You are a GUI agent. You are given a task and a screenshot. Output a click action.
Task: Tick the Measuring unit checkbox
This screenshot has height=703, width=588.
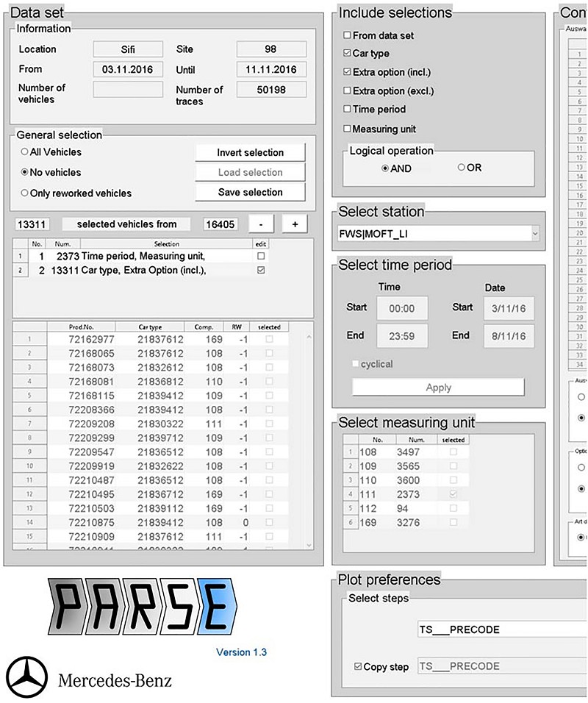click(x=347, y=129)
